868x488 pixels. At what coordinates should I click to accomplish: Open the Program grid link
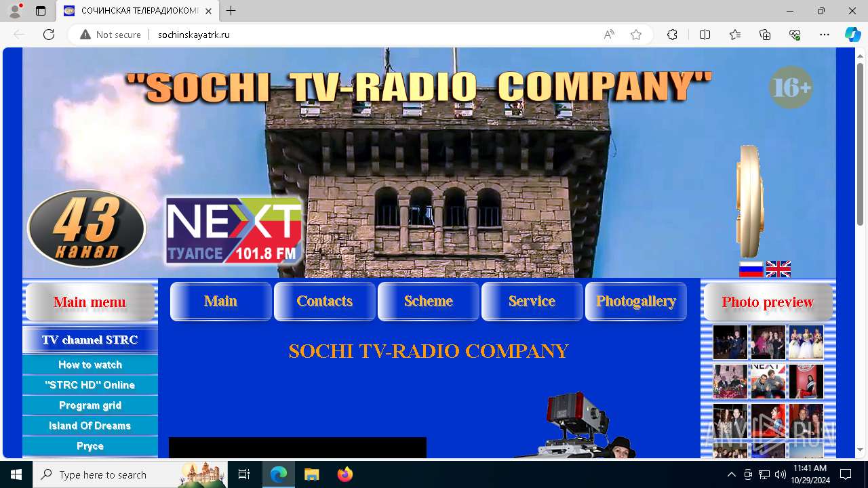[90, 405]
